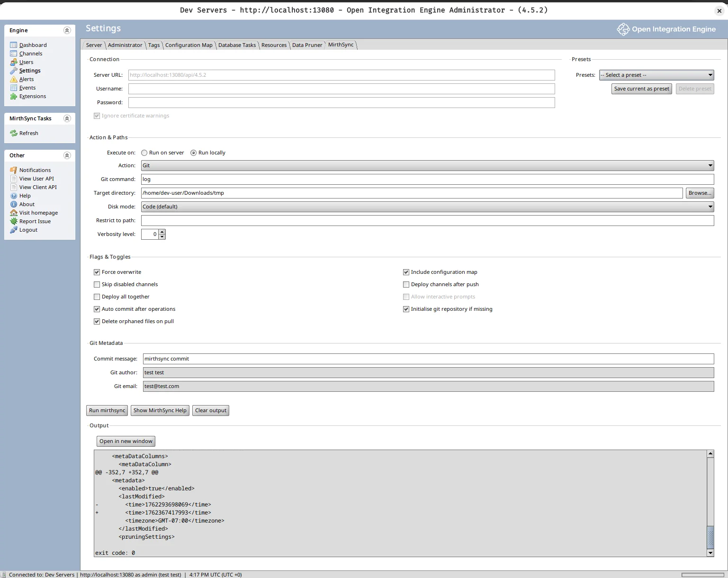Open the Events section
This screenshot has height=578, width=728.
tap(27, 88)
